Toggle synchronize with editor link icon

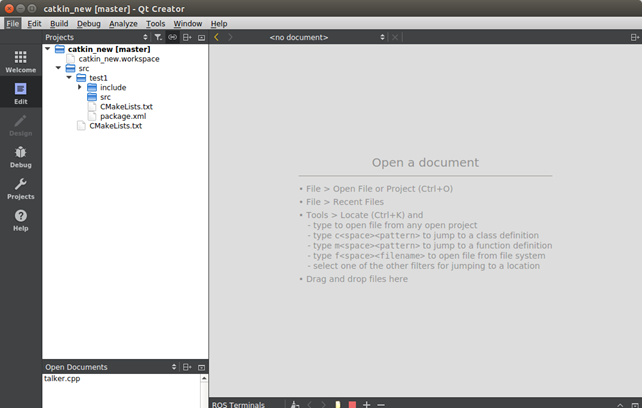pos(172,37)
